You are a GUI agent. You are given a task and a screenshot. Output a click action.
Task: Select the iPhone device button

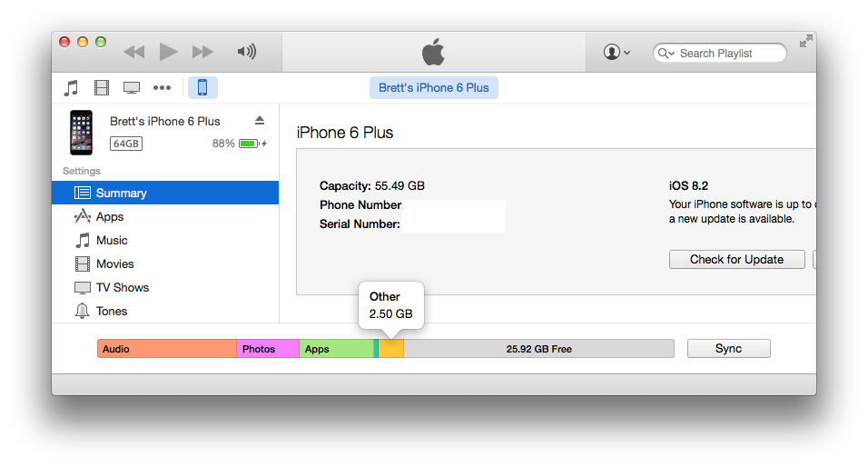[x=202, y=87]
